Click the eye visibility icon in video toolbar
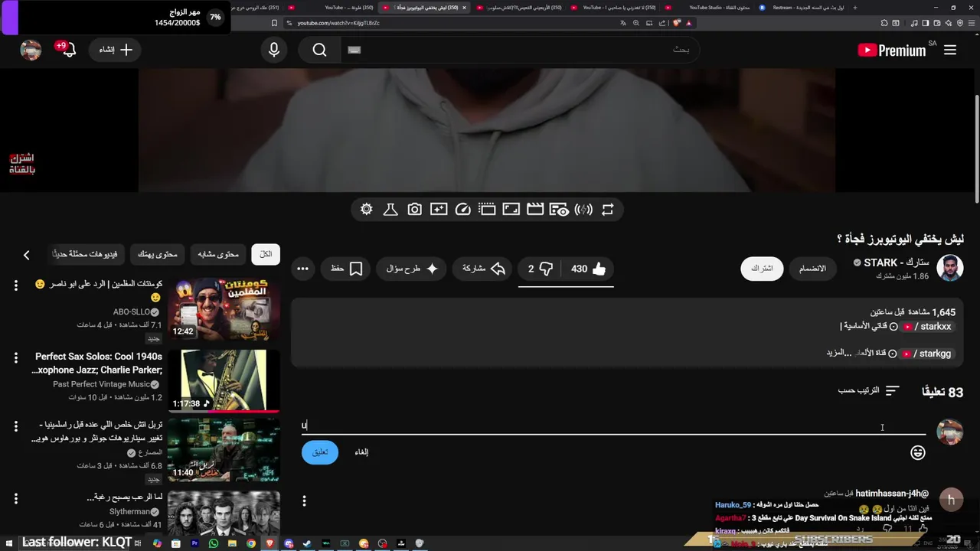980x551 pixels. click(x=559, y=209)
